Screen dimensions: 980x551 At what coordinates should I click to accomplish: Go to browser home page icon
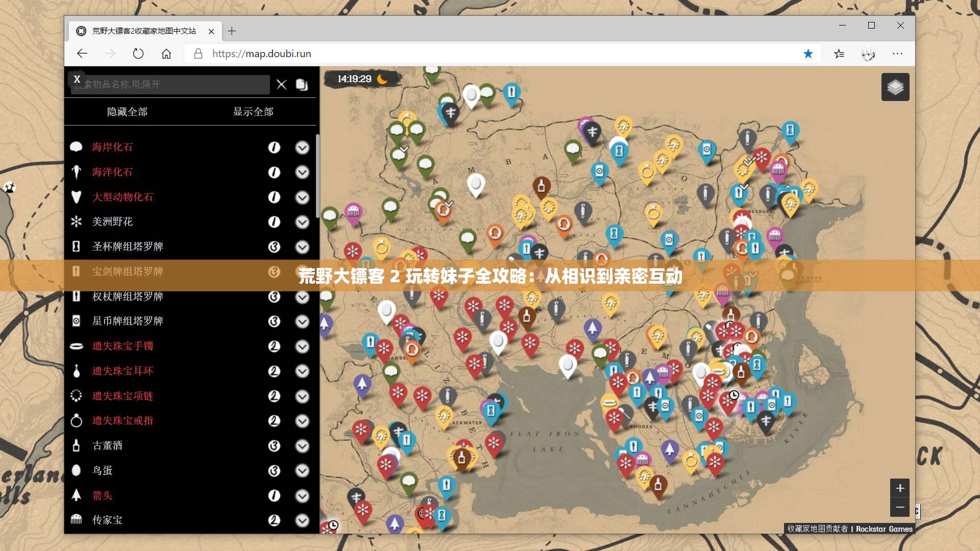click(x=166, y=54)
